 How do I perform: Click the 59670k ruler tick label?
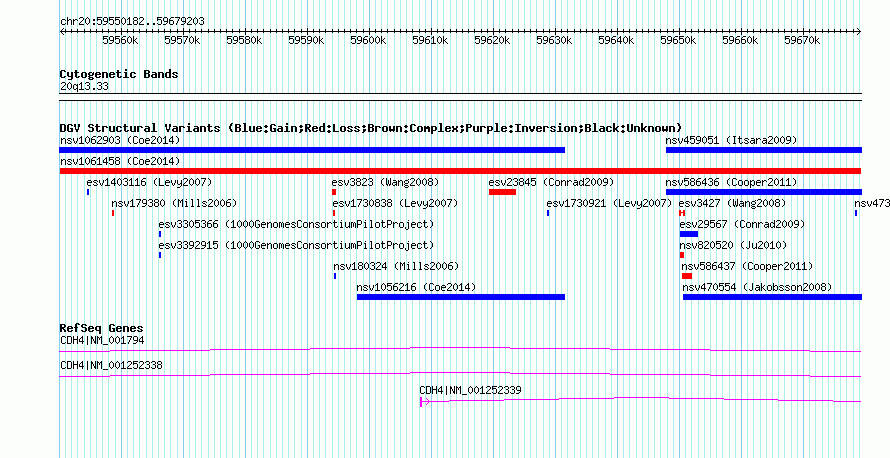click(x=803, y=40)
